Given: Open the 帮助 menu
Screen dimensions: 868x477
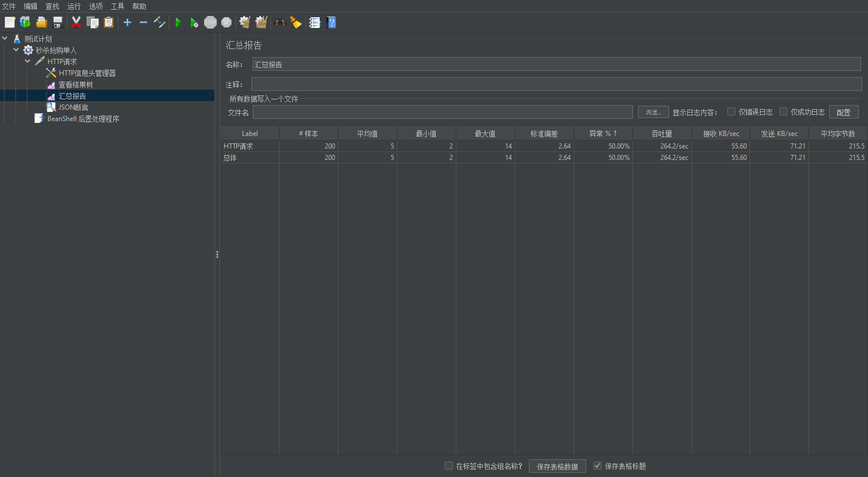Looking at the screenshot, I should point(140,6).
